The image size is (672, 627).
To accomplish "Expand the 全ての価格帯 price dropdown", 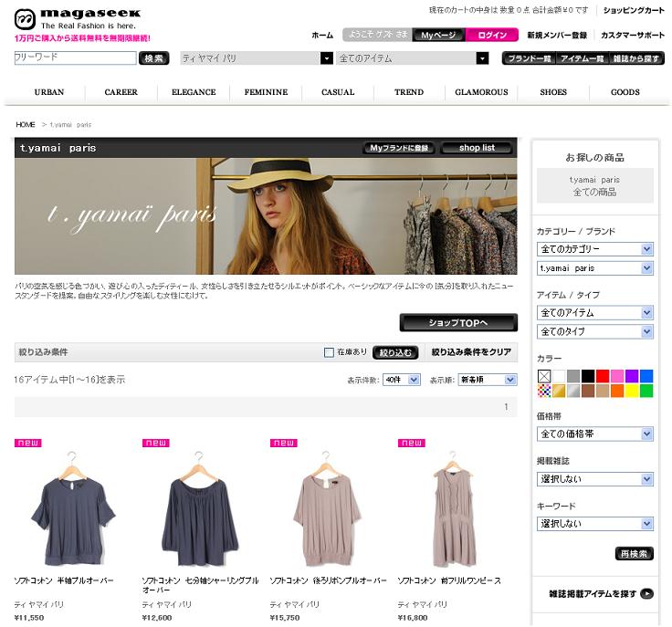I will [595, 434].
